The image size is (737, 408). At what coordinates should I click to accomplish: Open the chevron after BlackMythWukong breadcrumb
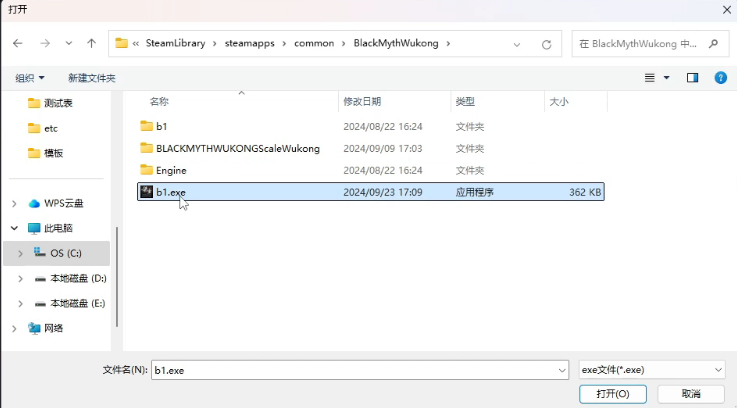pos(448,43)
